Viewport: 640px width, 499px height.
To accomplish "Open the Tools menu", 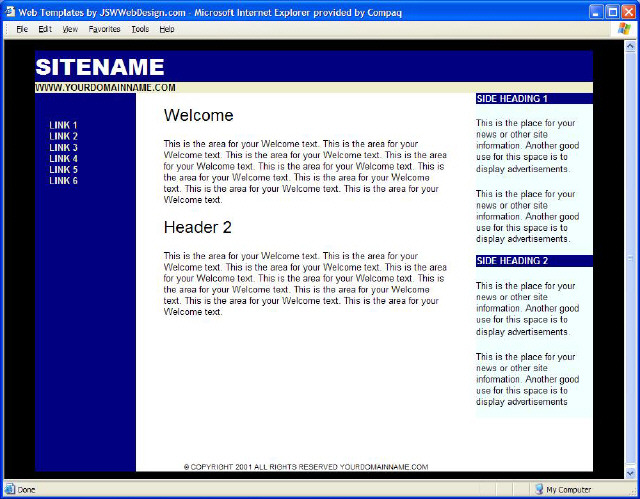I will tap(140, 29).
